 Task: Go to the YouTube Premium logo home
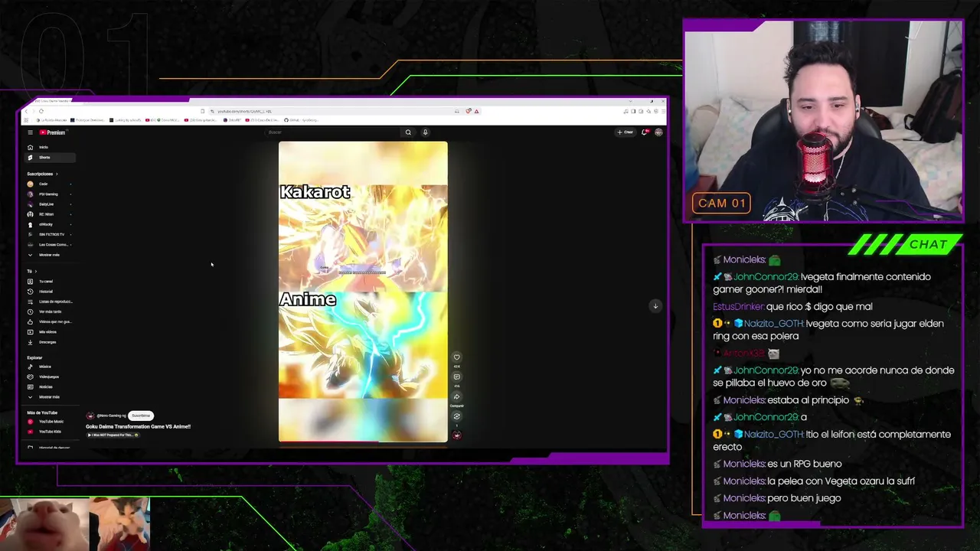(x=53, y=132)
